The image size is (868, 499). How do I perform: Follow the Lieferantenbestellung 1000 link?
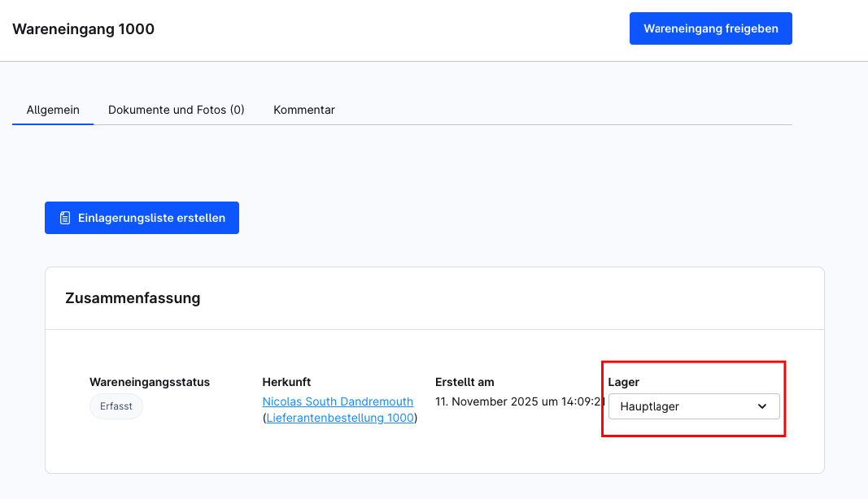pos(340,418)
